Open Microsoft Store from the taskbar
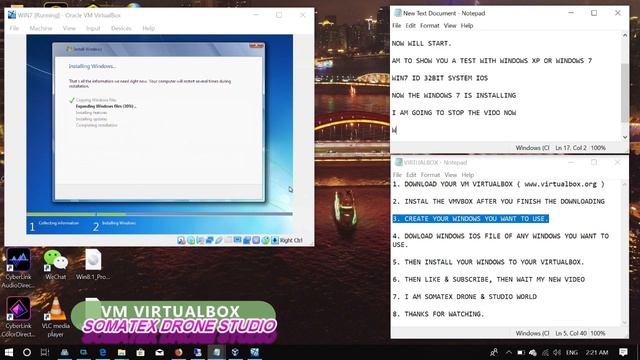 tap(140, 352)
